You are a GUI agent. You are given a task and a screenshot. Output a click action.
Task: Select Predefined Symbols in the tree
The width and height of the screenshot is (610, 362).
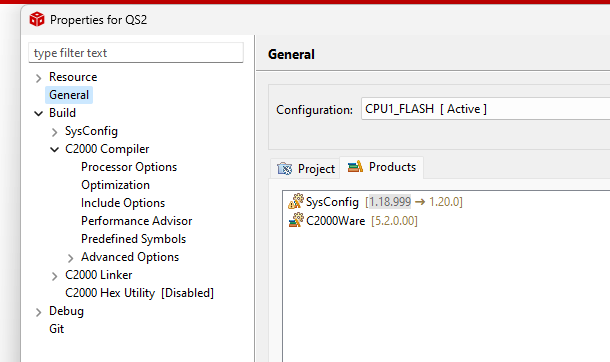[x=133, y=239]
